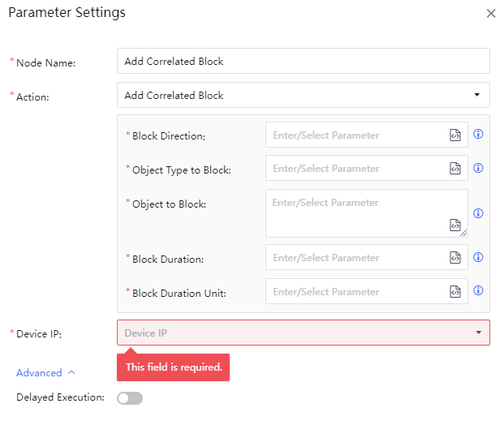Viewport: 504px width, 425px height.
Task: Click parameter picker icon in Block Duration Unit
Action: point(455,291)
